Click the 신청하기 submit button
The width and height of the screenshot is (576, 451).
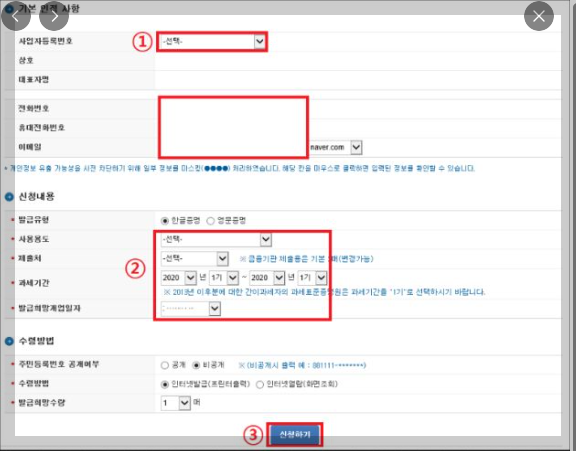pos(295,435)
